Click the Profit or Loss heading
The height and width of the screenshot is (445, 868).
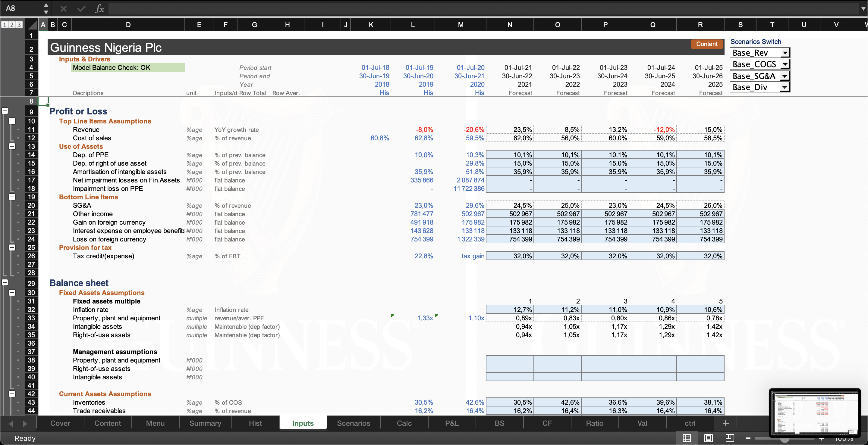point(78,111)
